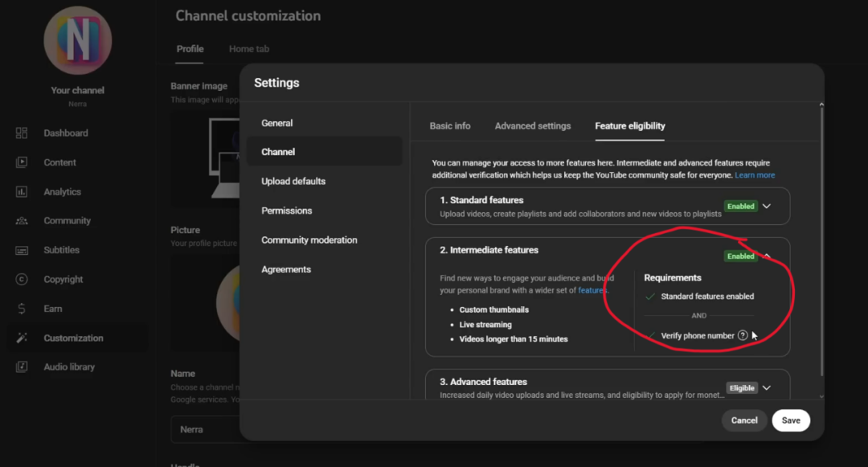Open Audio library in the sidebar
This screenshot has height=467, width=868.
[69, 367]
